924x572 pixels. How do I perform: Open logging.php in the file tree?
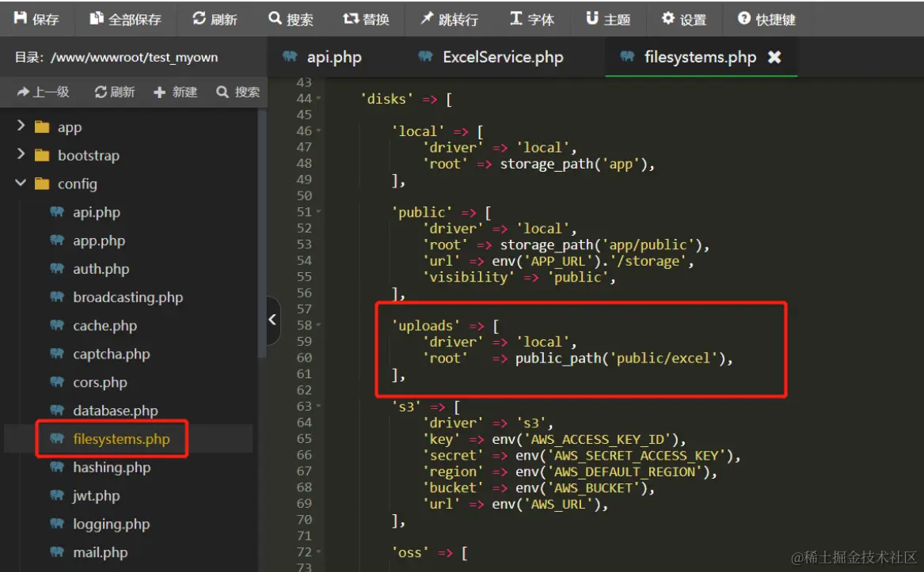point(112,524)
